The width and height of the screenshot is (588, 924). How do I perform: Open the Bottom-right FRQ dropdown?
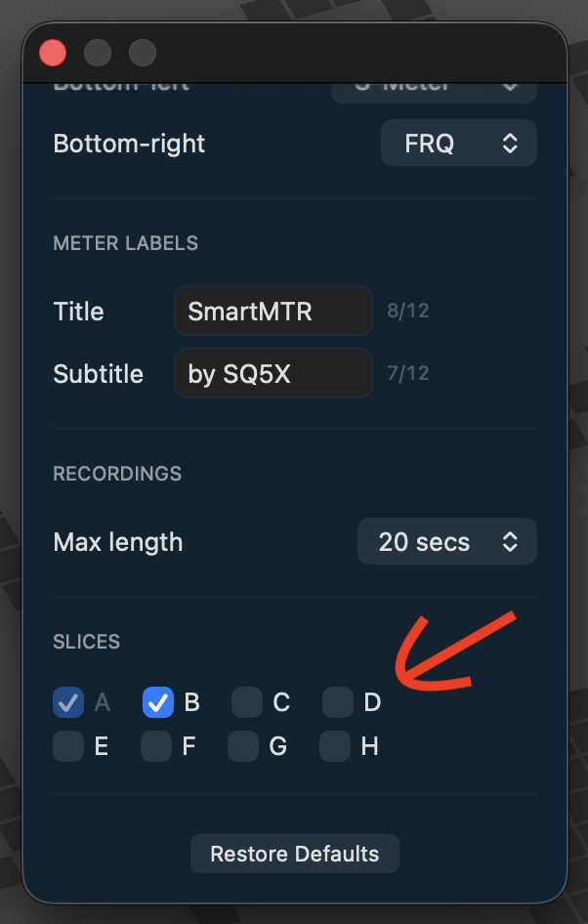[458, 144]
